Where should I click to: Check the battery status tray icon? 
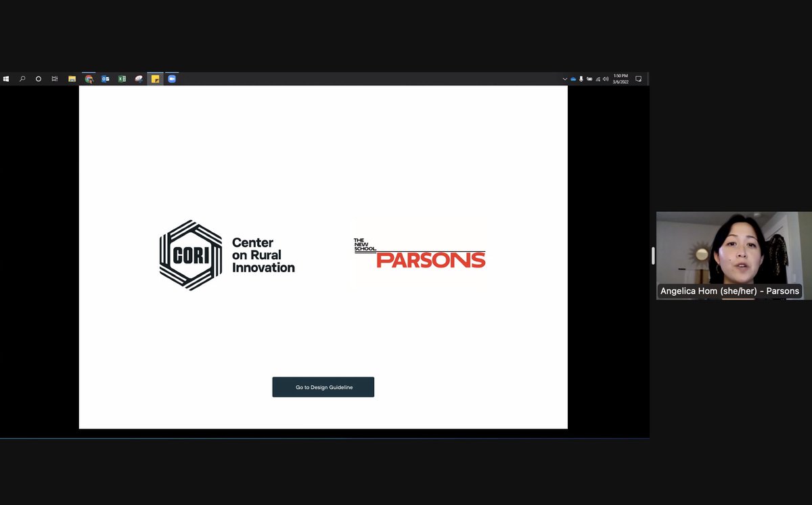(589, 79)
